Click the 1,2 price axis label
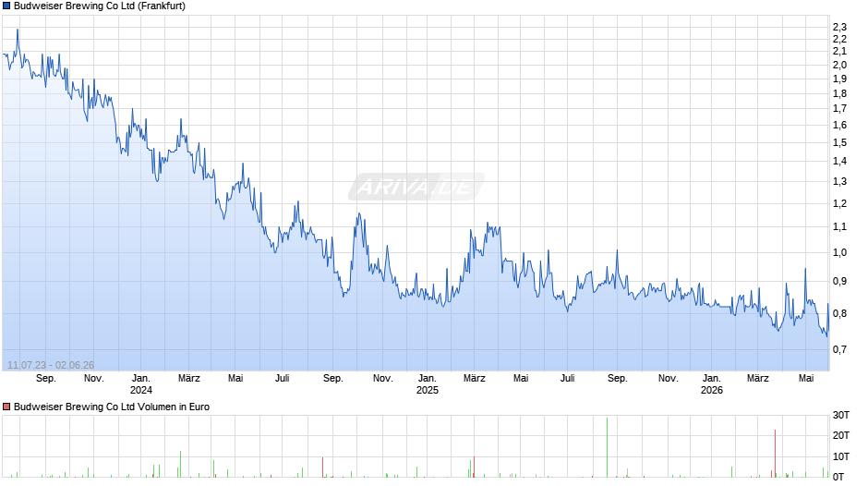Viewport: 868px width, 486px height. (839, 203)
